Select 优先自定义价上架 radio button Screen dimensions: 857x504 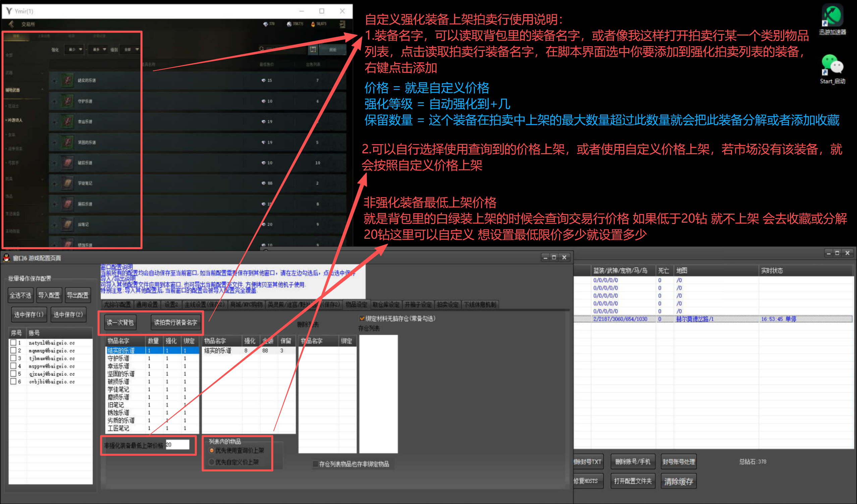pyautogui.click(x=212, y=462)
